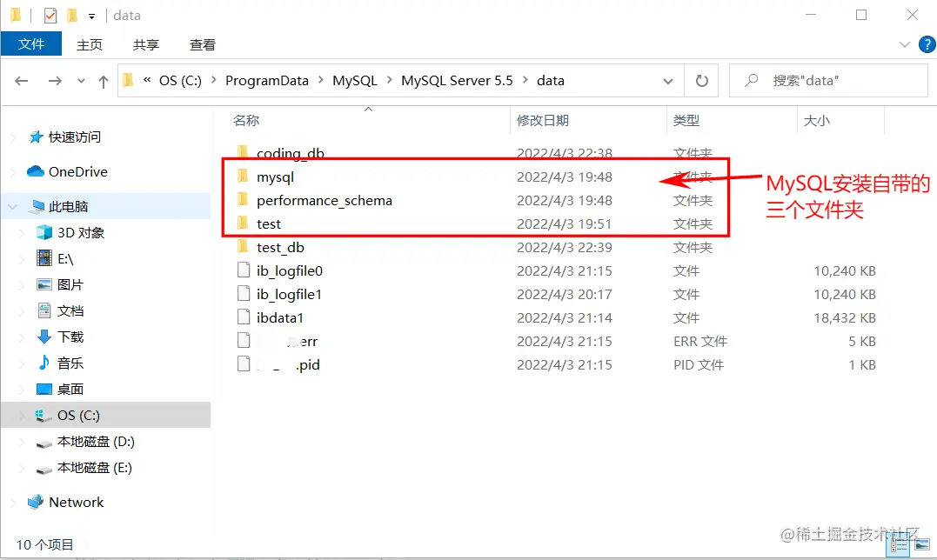Screen dimensions: 937x560
Task: Select the .err file icon
Action: pyautogui.click(x=244, y=340)
